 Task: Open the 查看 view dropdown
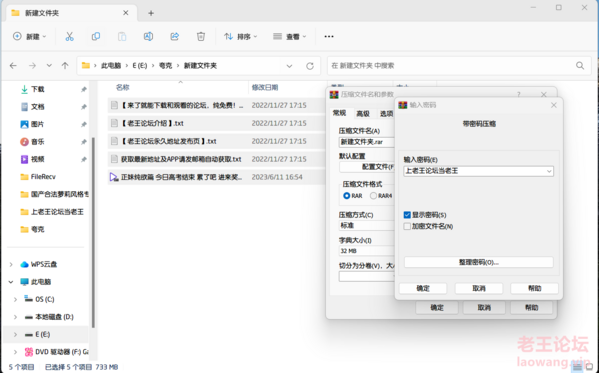290,36
